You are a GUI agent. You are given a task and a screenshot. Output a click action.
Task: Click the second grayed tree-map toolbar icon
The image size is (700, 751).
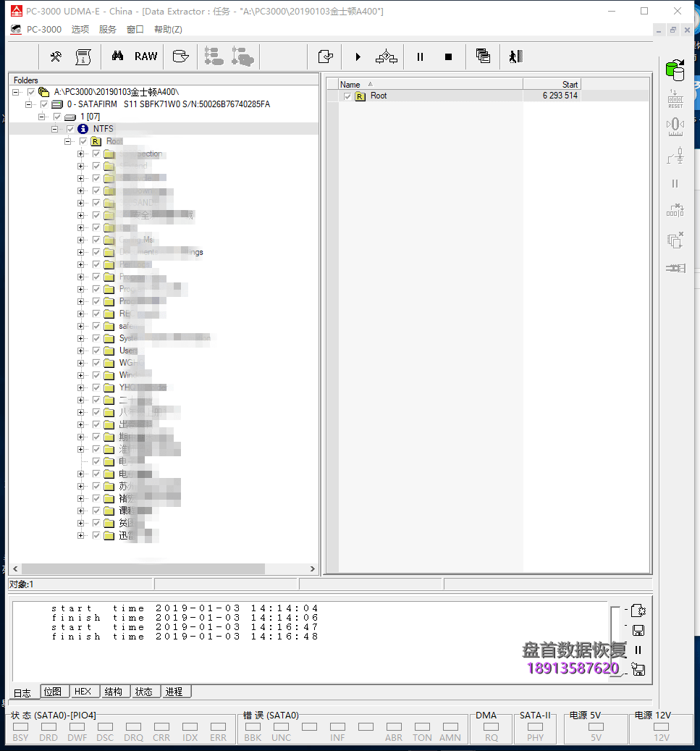pyautogui.click(x=243, y=56)
